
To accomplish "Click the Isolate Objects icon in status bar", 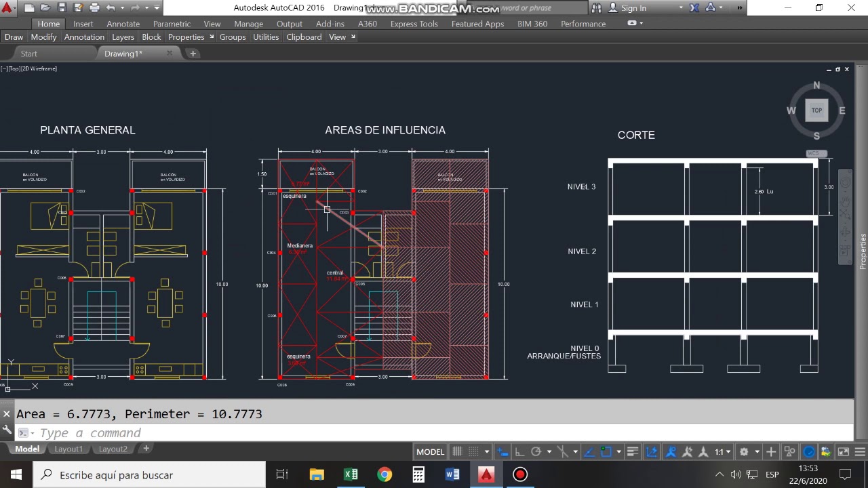I will (x=790, y=452).
